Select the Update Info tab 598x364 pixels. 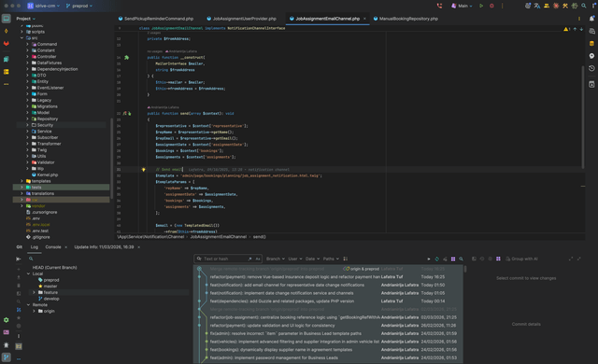coord(104,246)
